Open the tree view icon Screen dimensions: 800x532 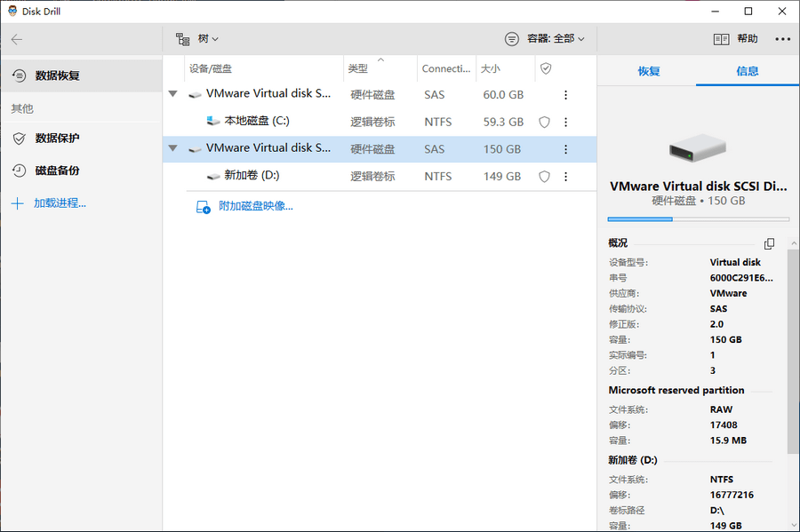click(x=182, y=39)
